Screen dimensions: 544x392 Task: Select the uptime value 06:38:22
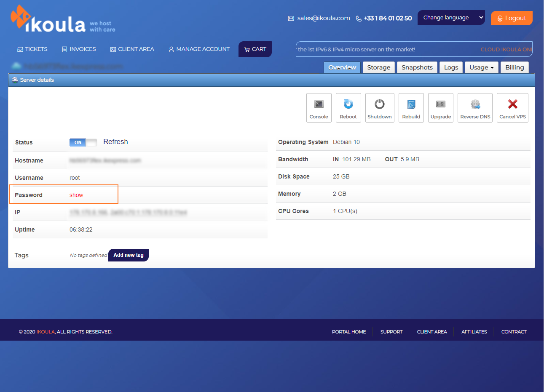pyautogui.click(x=81, y=229)
